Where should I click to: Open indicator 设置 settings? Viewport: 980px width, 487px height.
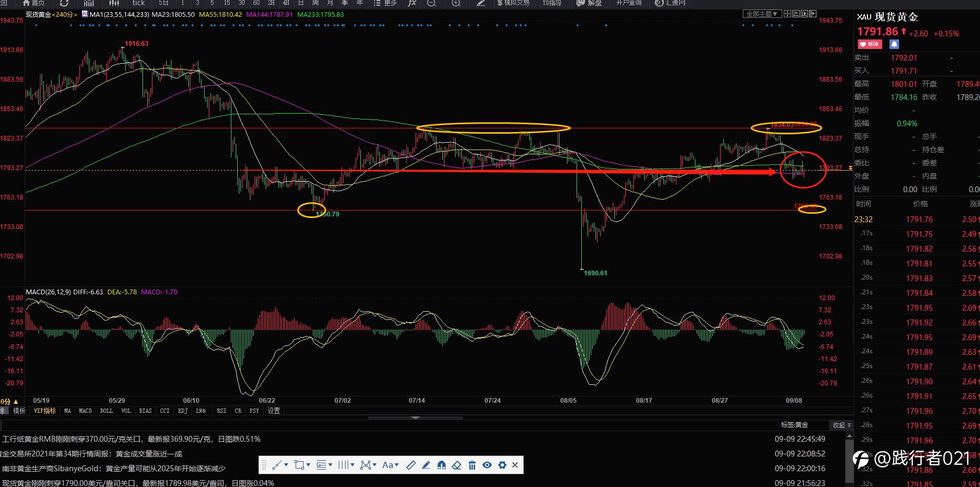[274, 411]
